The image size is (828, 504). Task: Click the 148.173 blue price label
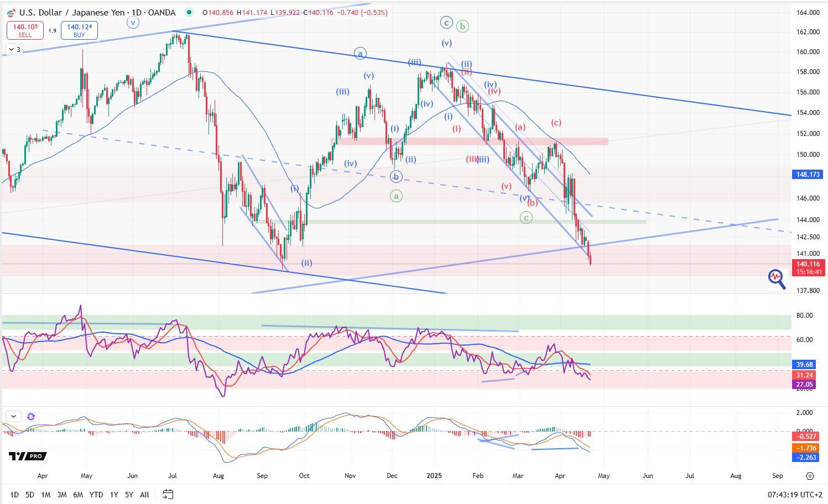pos(808,175)
